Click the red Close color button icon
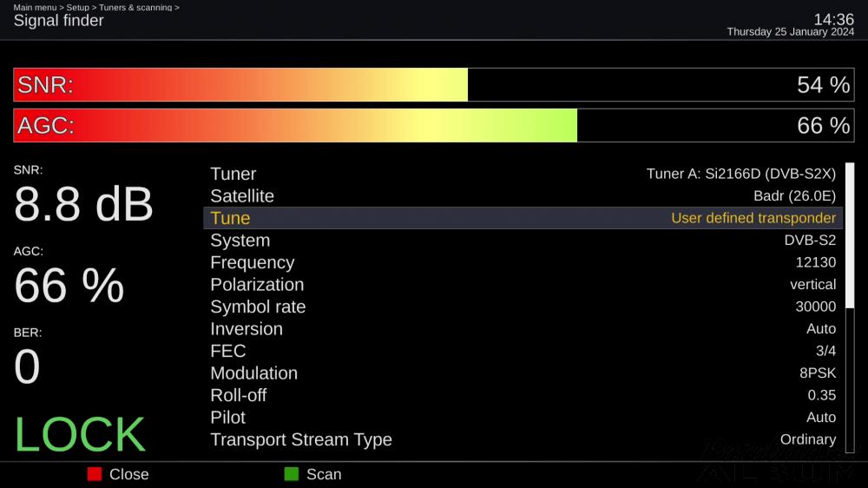 pyautogui.click(x=95, y=474)
